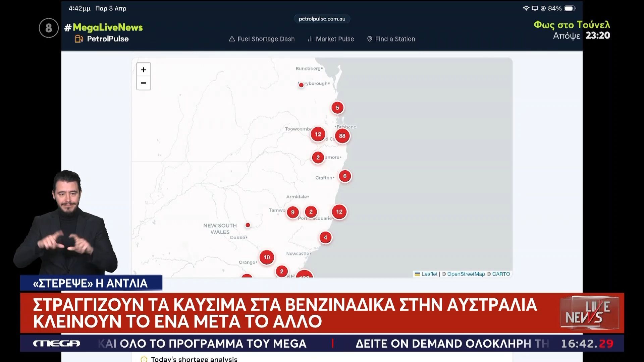
Task: Open the Find a Station tab
Action: click(391, 39)
